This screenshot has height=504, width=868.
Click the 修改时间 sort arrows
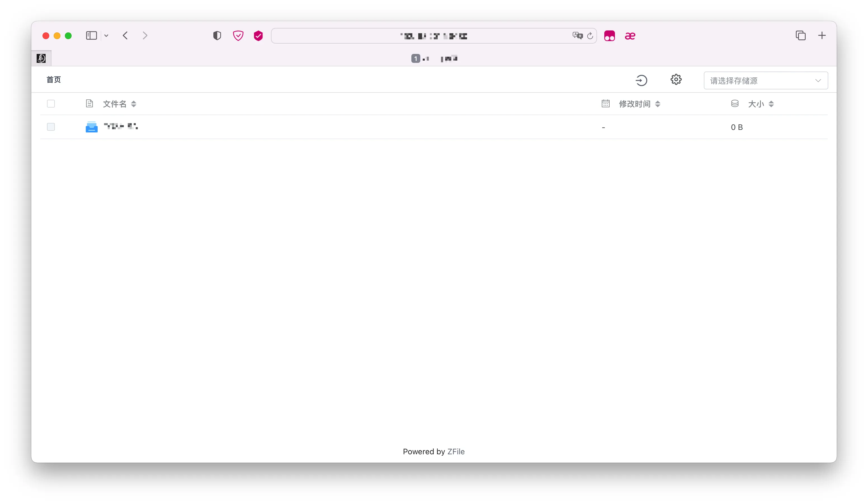657,104
